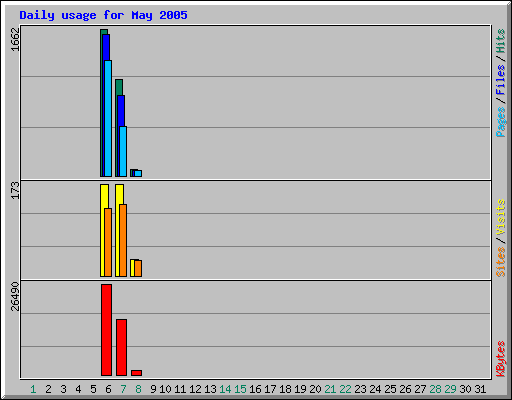Screen dimensions: 512x400
Task: Select day 3 on the x-axis
Action: pos(63,389)
